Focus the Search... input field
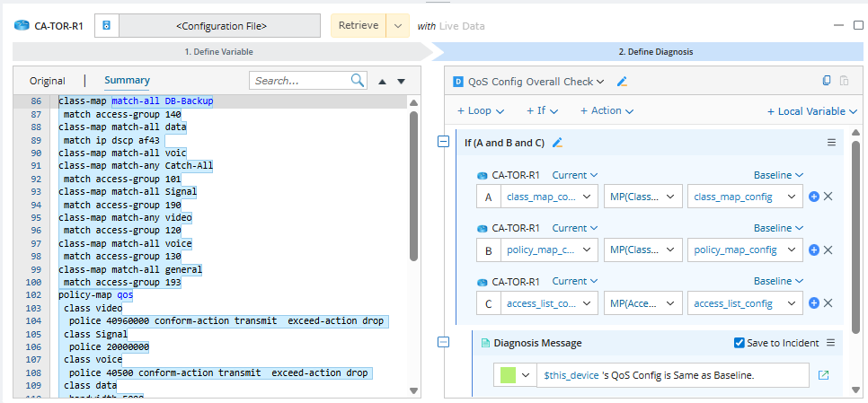Viewport: 868px width, 403px height. coord(301,81)
